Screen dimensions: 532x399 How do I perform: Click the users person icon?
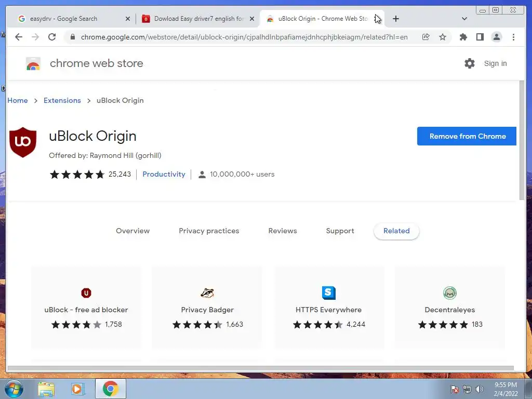[x=202, y=175]
